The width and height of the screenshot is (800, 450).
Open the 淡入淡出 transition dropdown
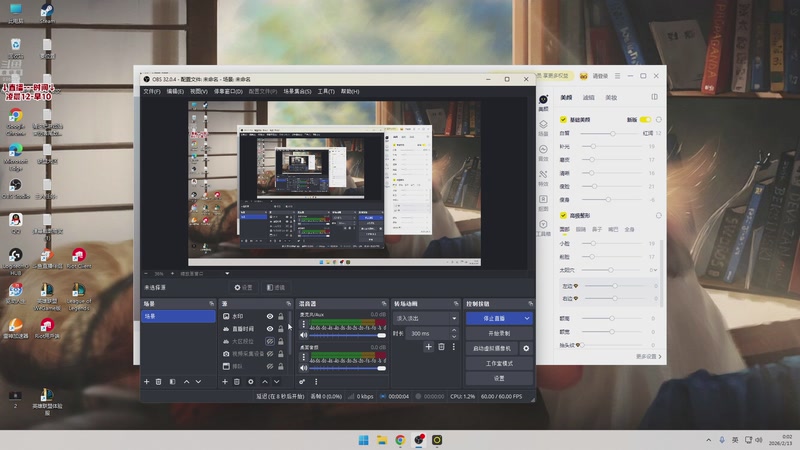tap(426, 318)
